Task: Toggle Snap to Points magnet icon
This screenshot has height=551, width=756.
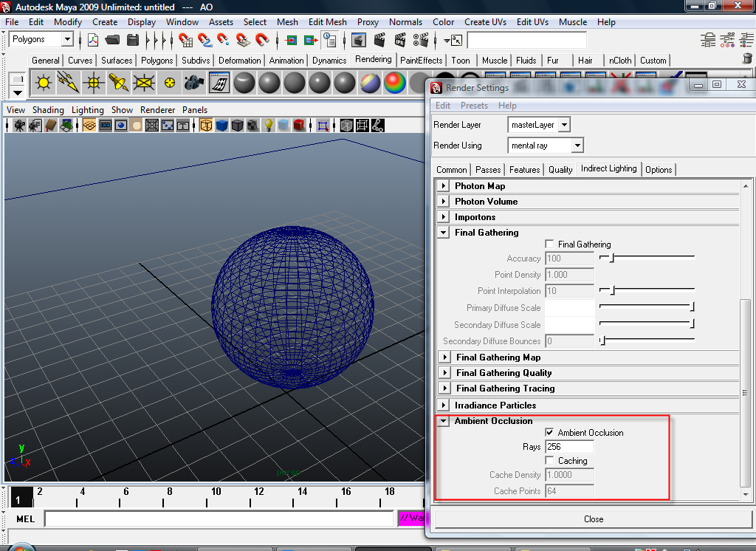Action: point(223,40)
